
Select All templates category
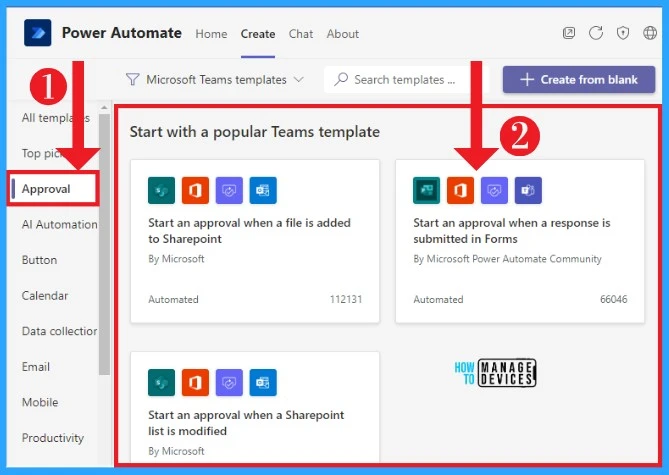(x=55, y=118)
